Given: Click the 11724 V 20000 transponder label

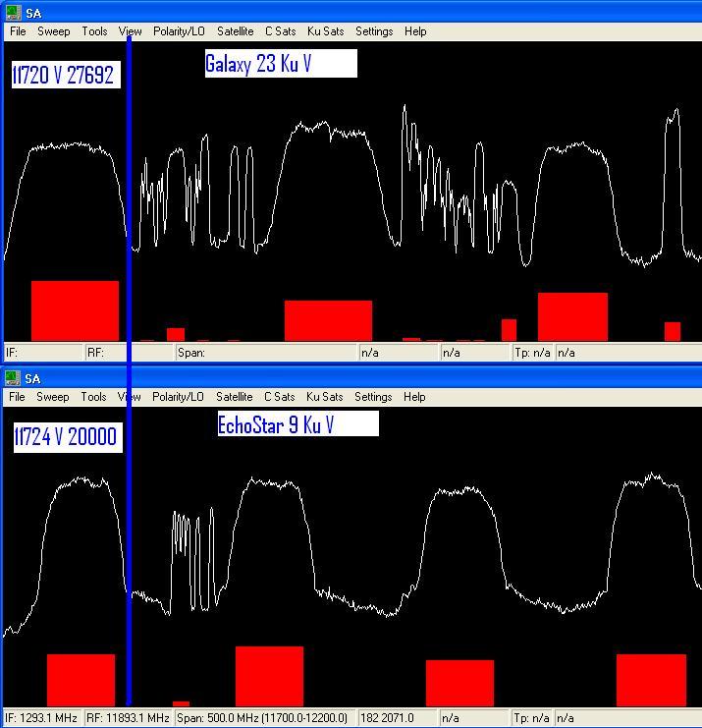Looking at the screenshot, I should [68, 437].
